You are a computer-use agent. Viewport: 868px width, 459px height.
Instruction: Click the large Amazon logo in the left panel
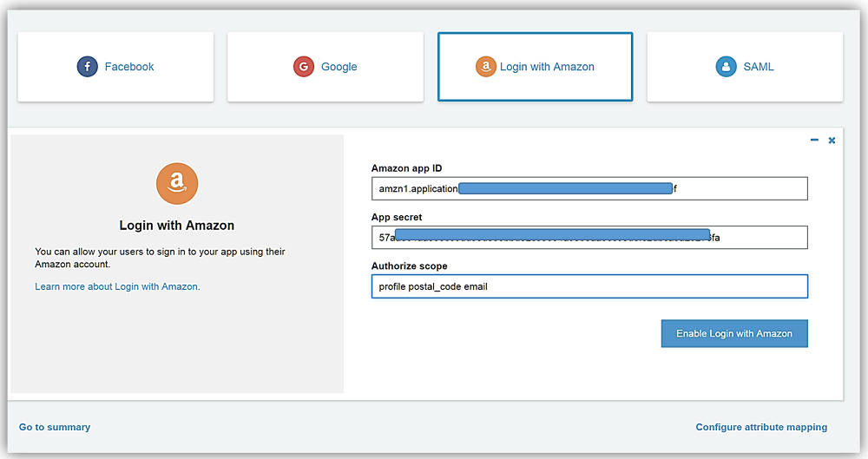[177, 182]
